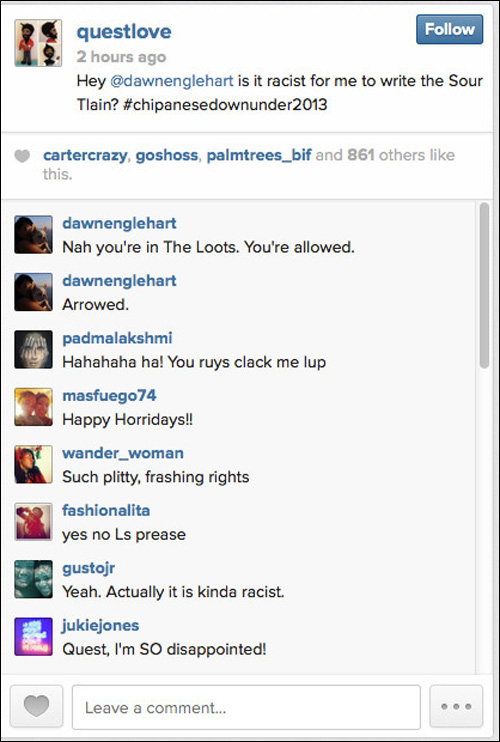Open padmalakshmi's avatar thumbnail

pos(33,349)
